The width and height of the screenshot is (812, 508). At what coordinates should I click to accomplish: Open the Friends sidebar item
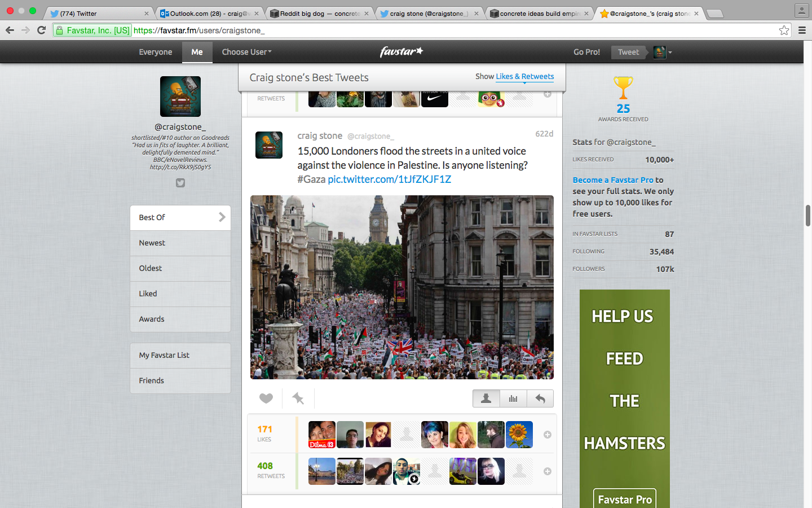click(180, 381)
